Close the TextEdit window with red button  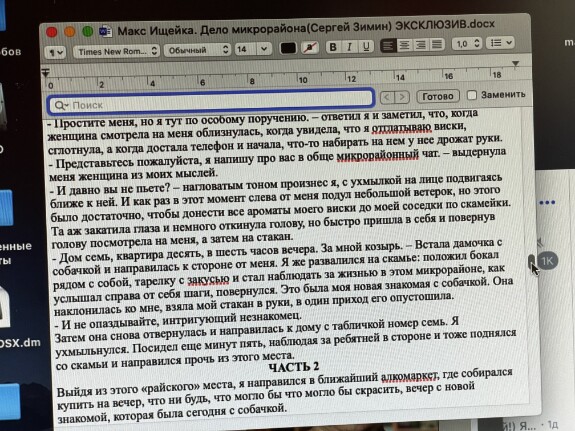click(x=52, y=33)
